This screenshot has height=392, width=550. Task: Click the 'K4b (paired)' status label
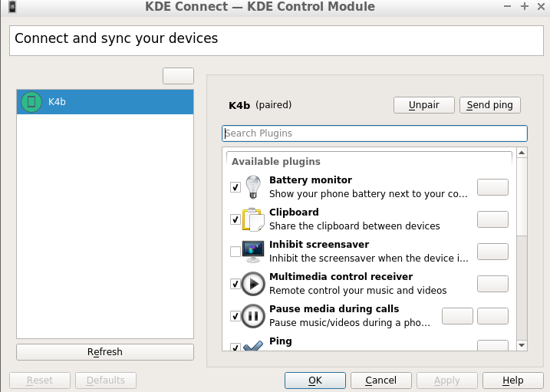point(260,105)
